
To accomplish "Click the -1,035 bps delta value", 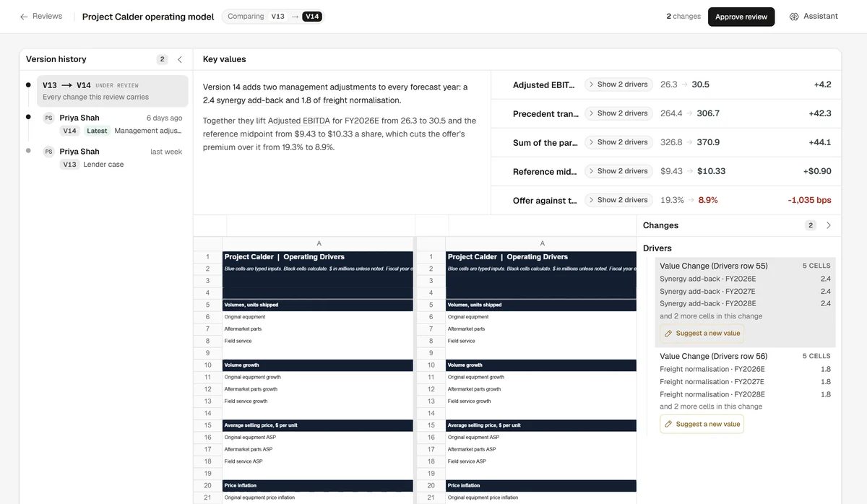I will point(810,200).
